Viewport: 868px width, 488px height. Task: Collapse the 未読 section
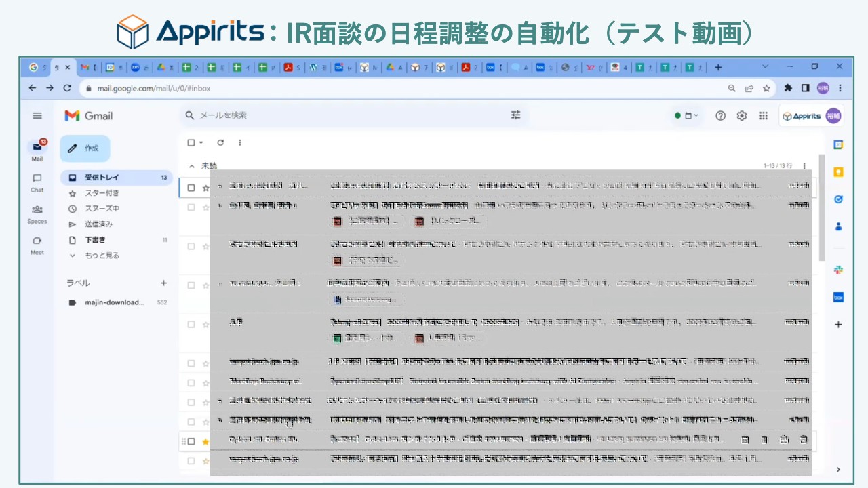[x=191, y=166]
